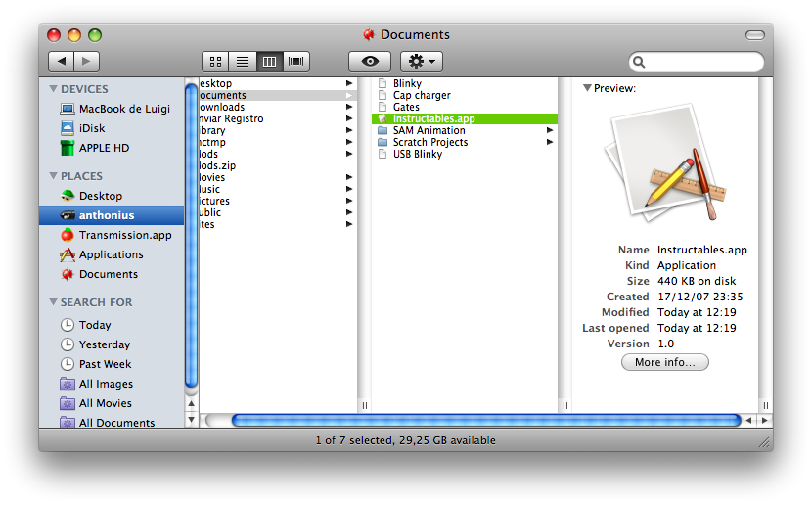Select the 'lusic' folder row

278,189
